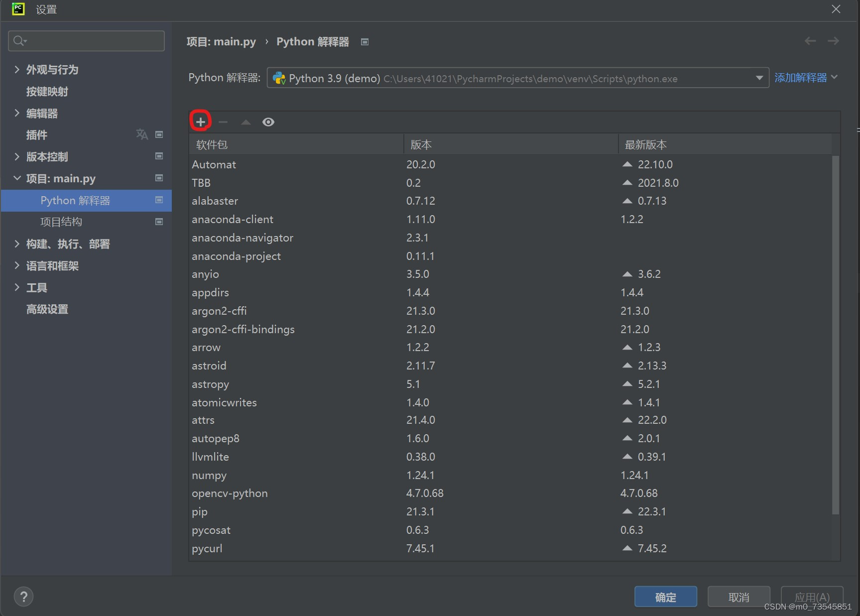The height and width of the screenshot is (616, 860).
Task: Select Python 解释器 in sidebar
Action: coord(86,200)
